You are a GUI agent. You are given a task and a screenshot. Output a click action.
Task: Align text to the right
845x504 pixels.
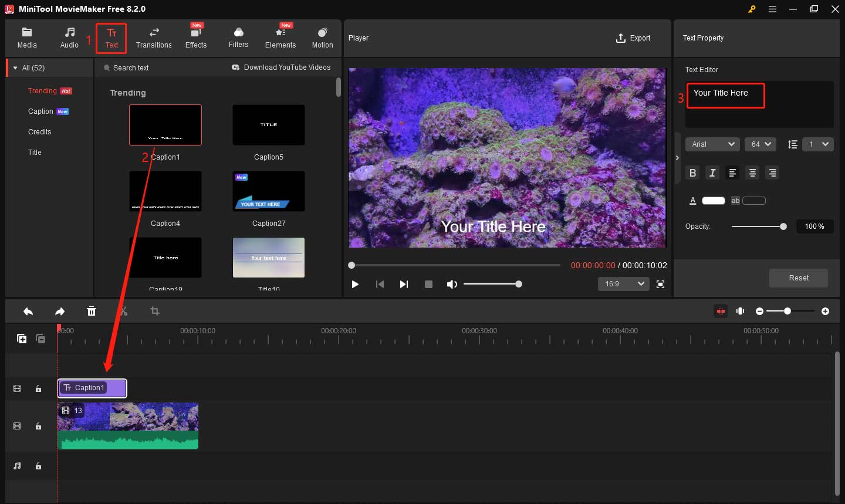tap(772, 172)
